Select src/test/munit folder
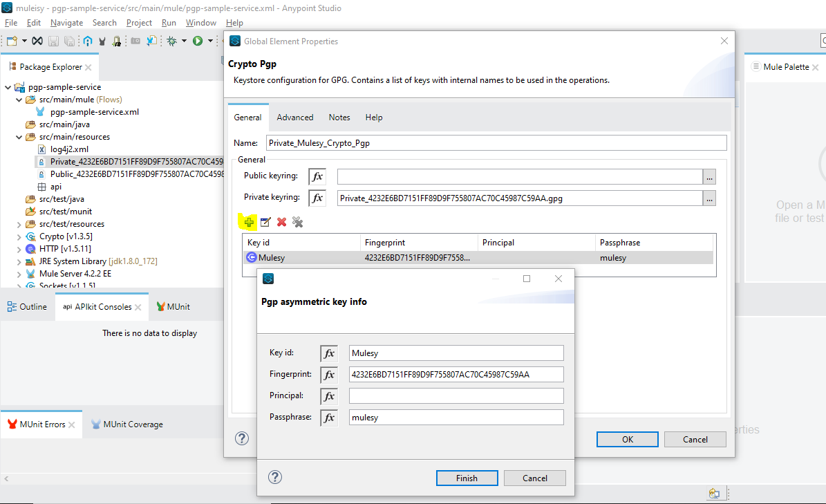 66,212
